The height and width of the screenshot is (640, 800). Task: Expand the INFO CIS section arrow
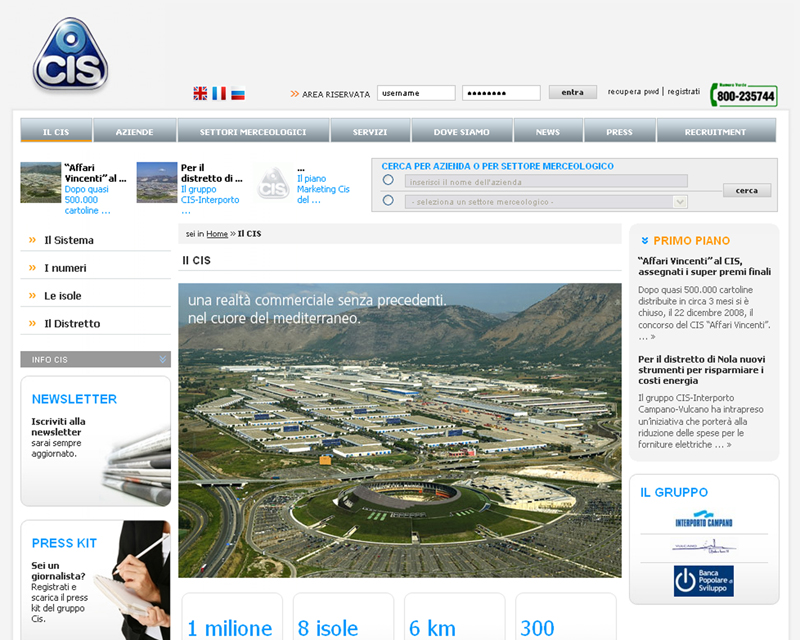tap(163, 359)
